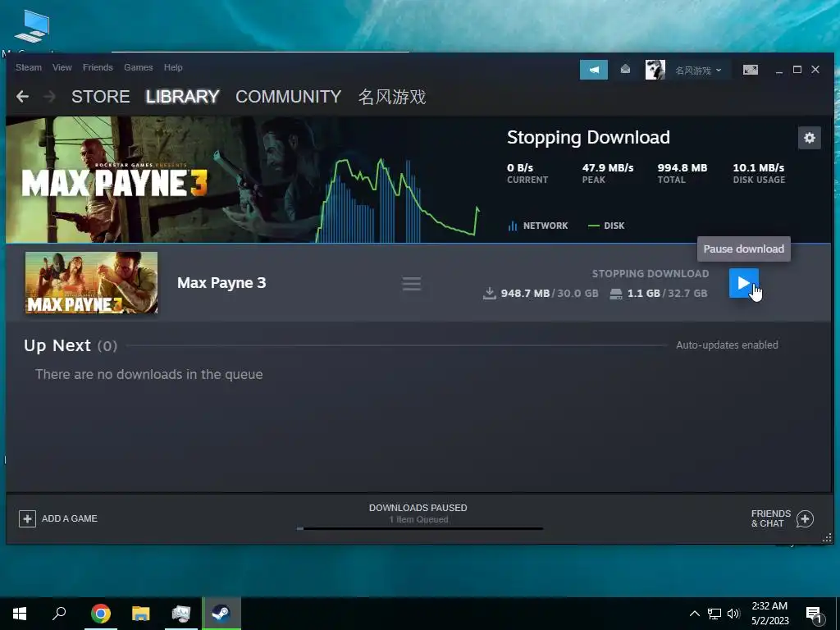840x630 pixels.
Task: Open the Help menu
Action: coord(173,67)
